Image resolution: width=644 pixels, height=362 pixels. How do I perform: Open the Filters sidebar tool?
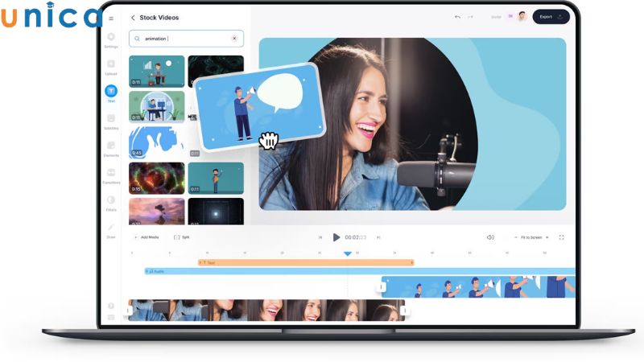click(111, 203)
